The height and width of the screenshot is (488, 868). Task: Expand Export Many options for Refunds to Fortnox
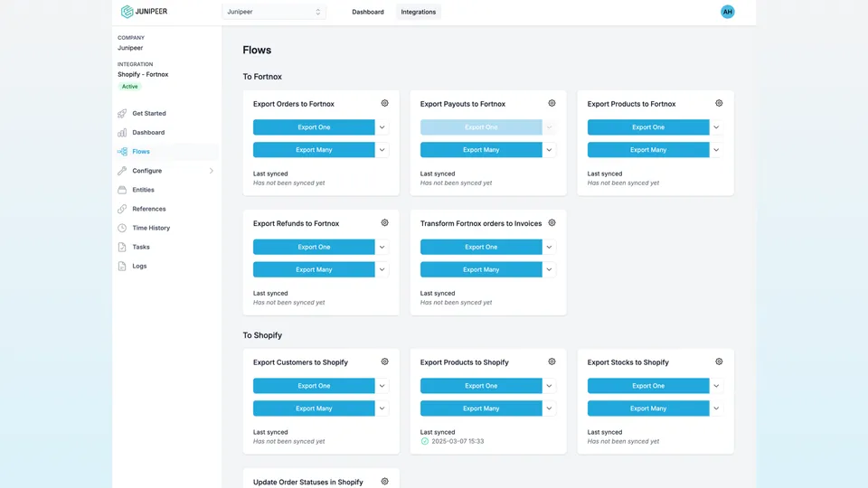point(382,269)
